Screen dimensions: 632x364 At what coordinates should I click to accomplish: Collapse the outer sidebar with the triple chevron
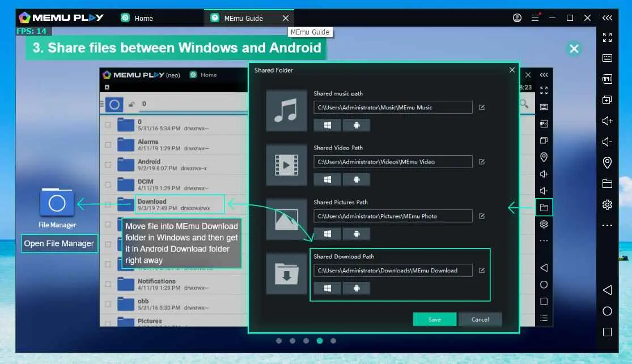pyautogui.click(x=607, y=18)
